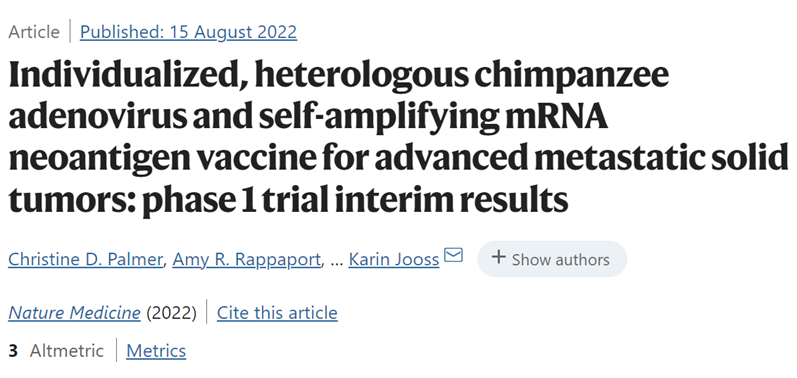Click the Altmetric score number 3

[x=13, y=351]
